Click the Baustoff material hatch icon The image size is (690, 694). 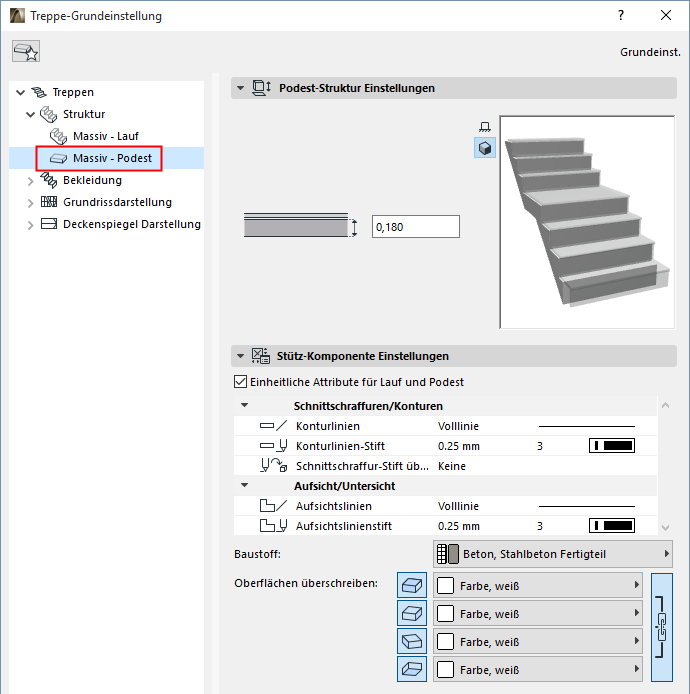pos(447,554)
